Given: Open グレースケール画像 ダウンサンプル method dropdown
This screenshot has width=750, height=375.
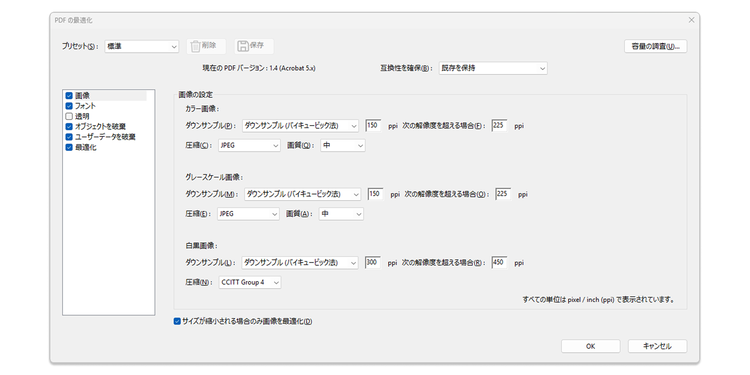Looking at the screenshot, I should (302, 194).
